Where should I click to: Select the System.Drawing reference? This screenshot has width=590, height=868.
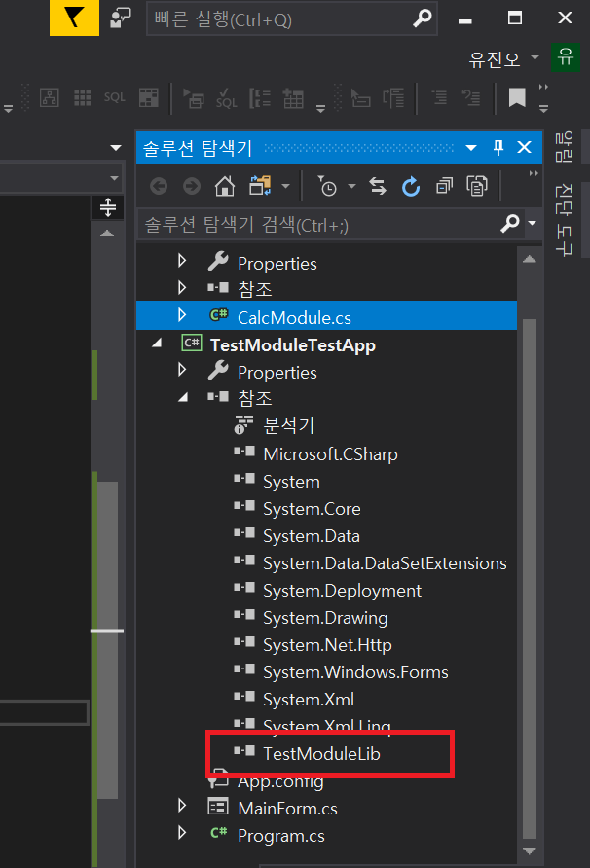[325, 618]
